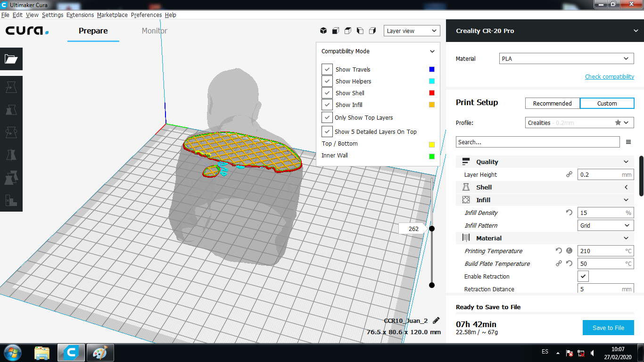This screenshot has height=362, width=644.
Task: Click the Printing Temperature value field
Action: click(606, 251)
